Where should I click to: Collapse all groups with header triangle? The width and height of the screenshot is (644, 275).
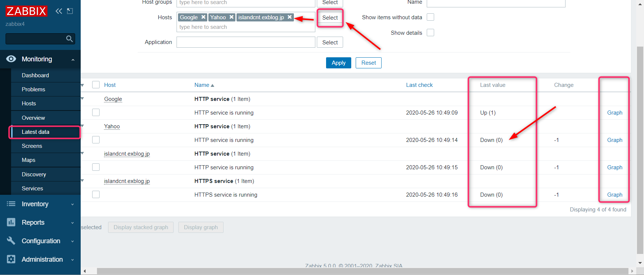[83, 85]
